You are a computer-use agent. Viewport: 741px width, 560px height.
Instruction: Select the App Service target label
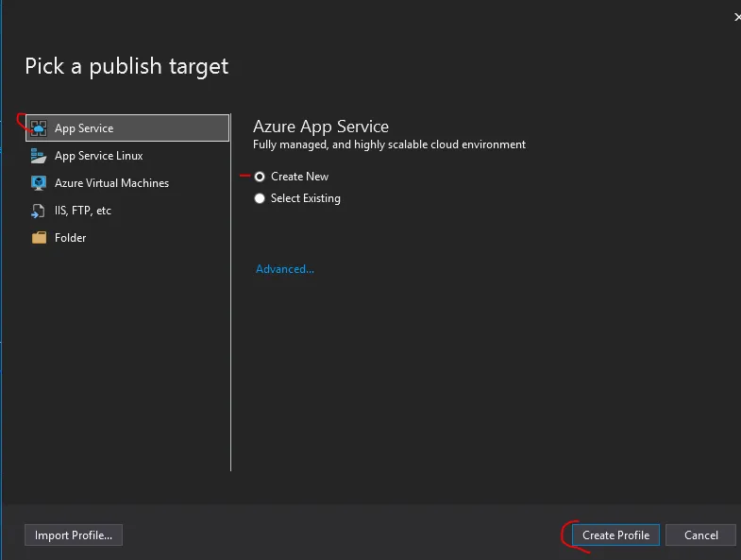coord(84,128)
